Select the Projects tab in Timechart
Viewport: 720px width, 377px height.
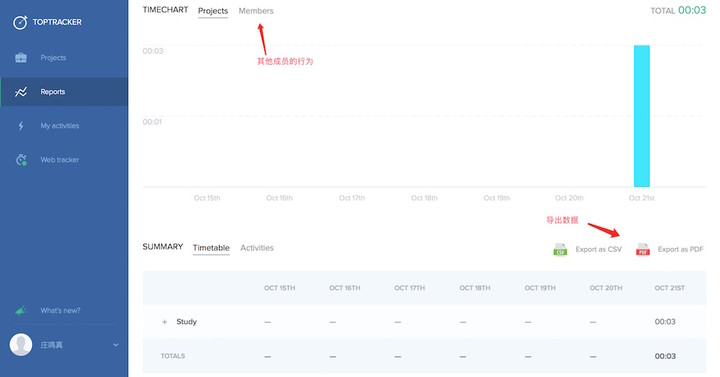[x=213, y=11]
